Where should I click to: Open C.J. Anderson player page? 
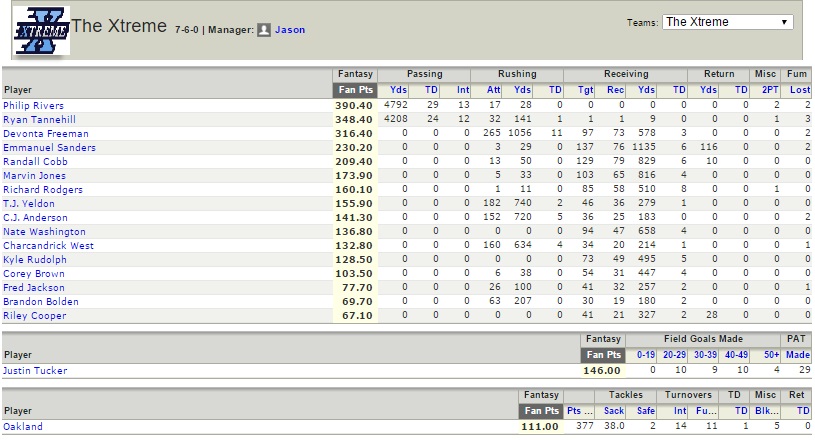35,218
